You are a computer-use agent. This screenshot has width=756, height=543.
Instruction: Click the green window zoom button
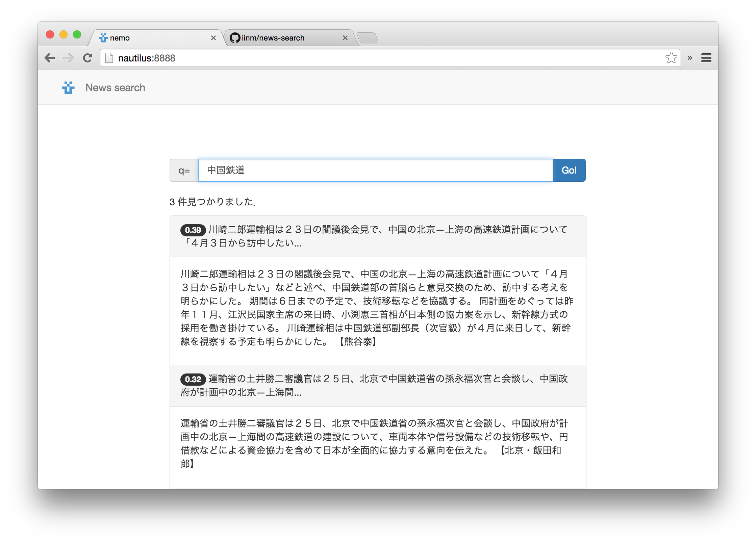coord(77,34)
